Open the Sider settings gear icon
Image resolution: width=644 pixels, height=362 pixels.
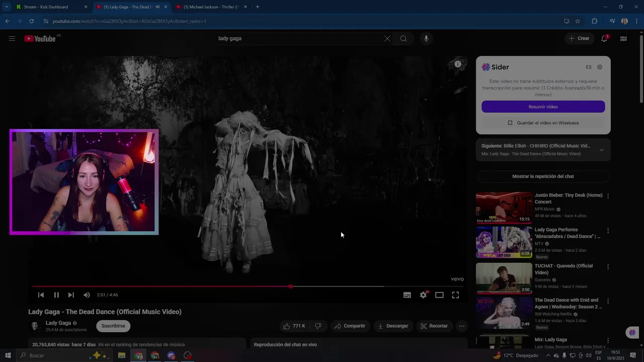(x=600, y=67)
